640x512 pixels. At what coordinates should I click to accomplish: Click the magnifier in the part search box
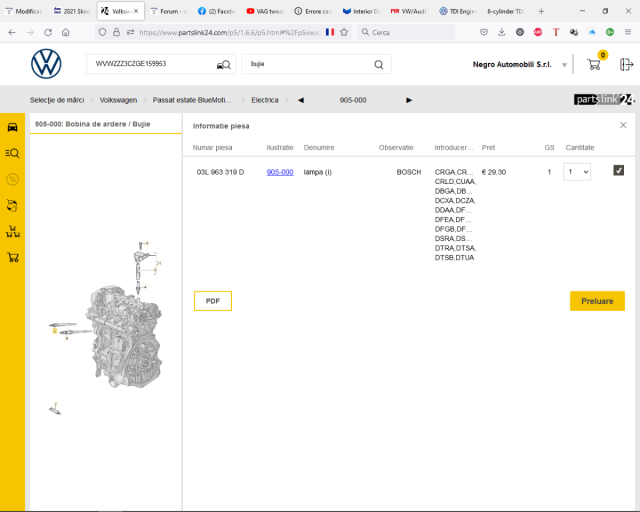[x=379, y=65]
